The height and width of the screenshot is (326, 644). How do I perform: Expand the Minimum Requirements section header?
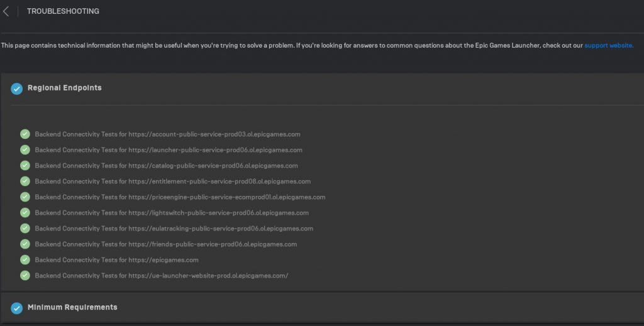point(322,308)
